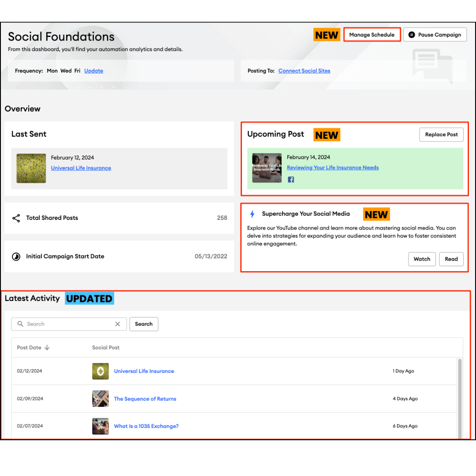This screenshot has height=476, width=476.
Task: Clear search with the X icon
Action: tap(118, 324)
